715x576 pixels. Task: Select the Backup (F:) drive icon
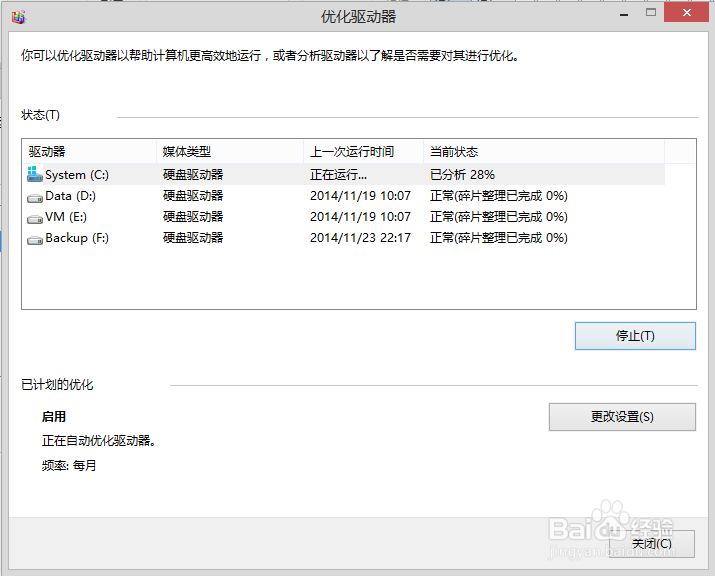pos(35,240)
